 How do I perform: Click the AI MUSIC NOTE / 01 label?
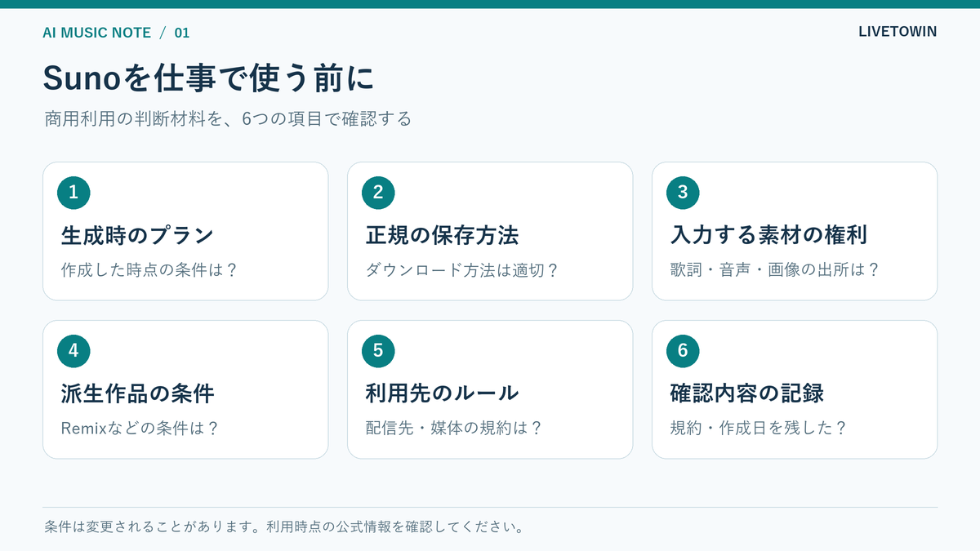tap(116, 33)
